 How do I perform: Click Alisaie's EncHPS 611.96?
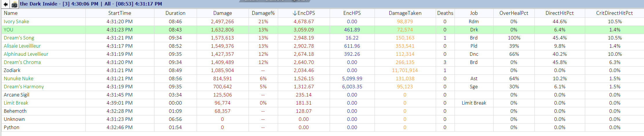(352, 46)
